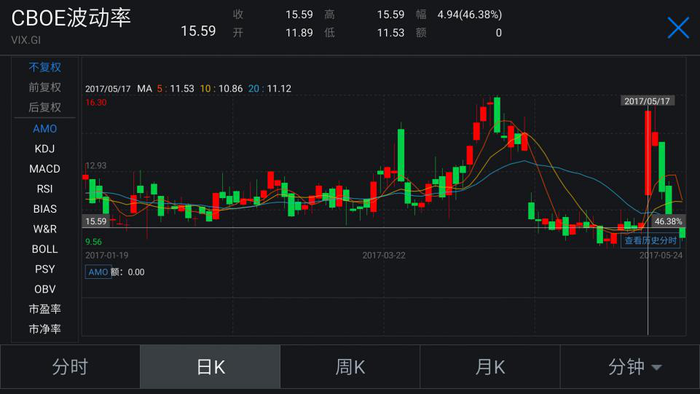Open the 分时 tab
Viewport: 700px width, 394px height.
pos(70,367)
